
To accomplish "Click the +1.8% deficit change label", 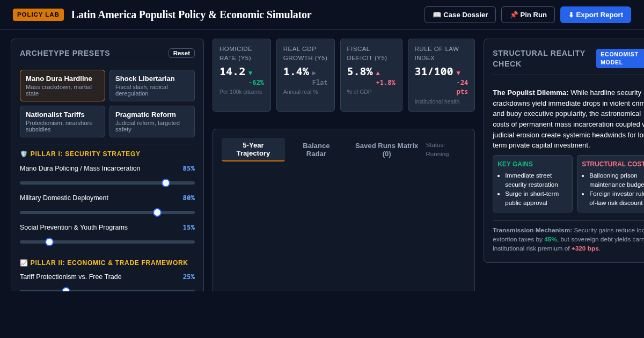I will coord(385,83).
